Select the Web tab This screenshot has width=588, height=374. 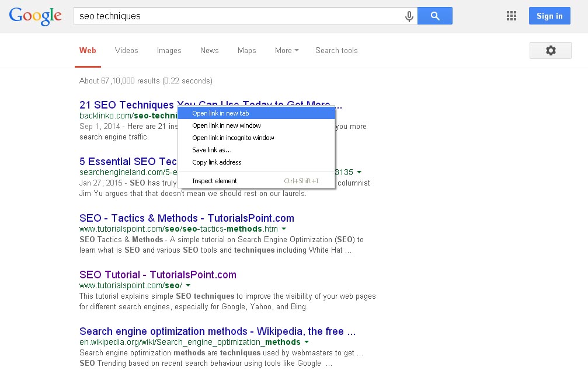(x=88, y=51)
